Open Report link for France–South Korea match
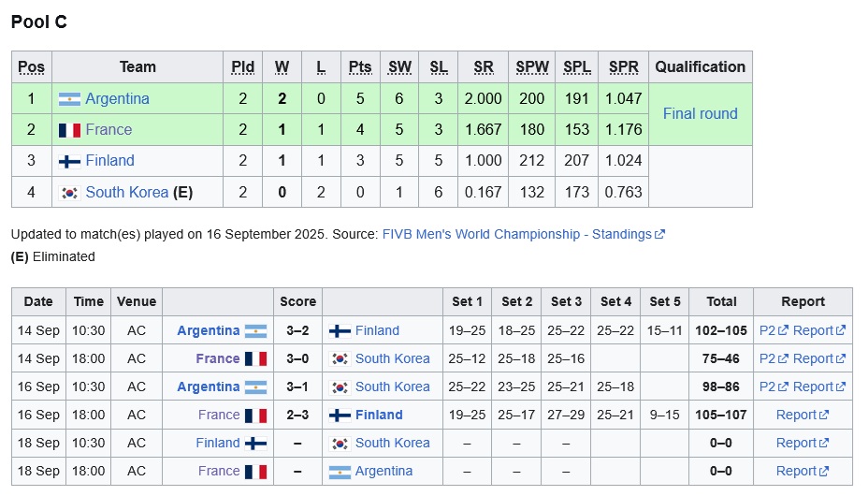Screen dimensions: 868x496 tap(818, 358)
